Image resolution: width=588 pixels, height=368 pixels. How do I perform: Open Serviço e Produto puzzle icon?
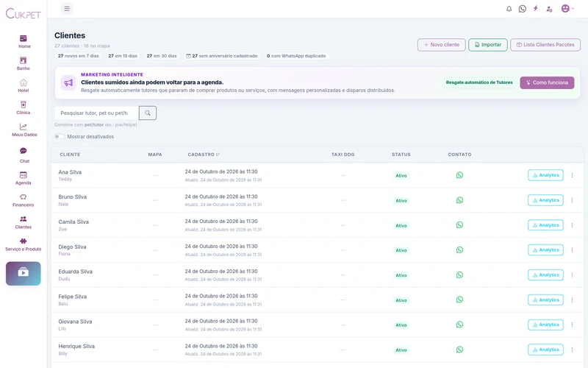[x=24, y=241]
